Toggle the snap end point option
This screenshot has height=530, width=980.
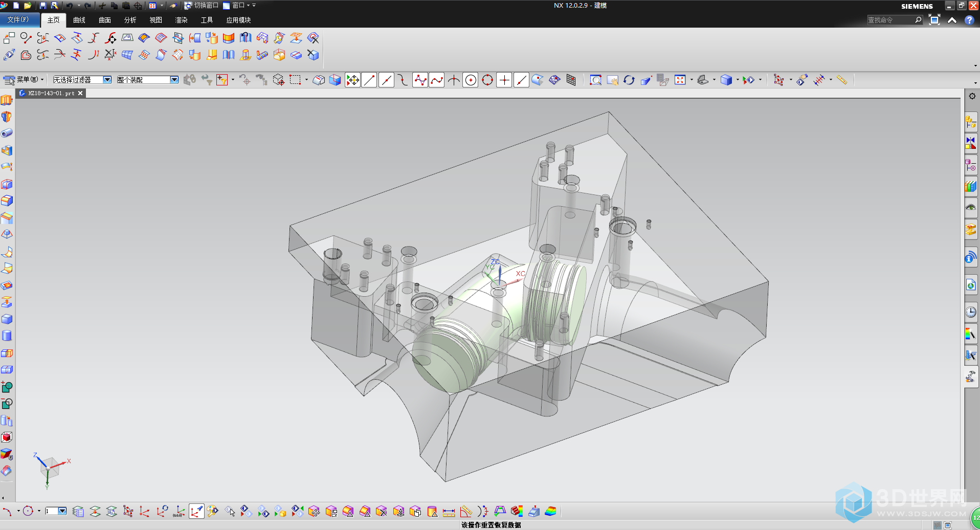click(369, 80)
